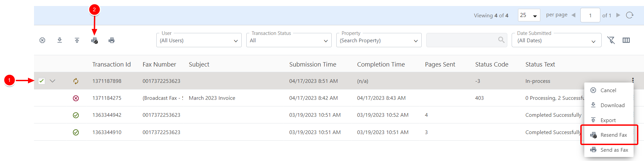Uncheck the checkbox for transaction 1371187898

point(42,81)
